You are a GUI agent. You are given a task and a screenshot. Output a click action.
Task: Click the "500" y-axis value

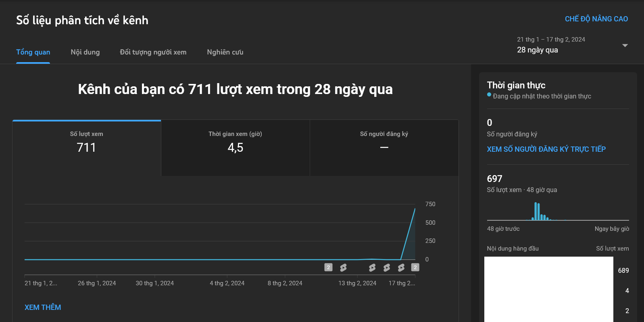point(430,223)
